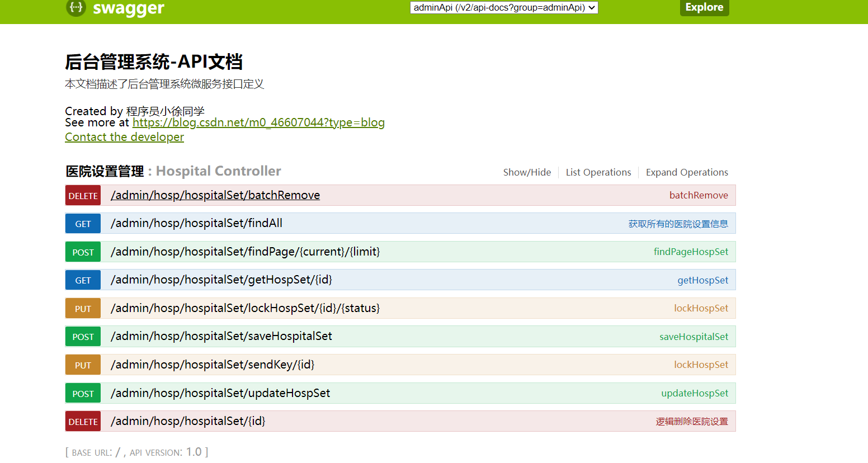Visit the CSDN blog link
The image size is (868, 463).
point(258,122)
